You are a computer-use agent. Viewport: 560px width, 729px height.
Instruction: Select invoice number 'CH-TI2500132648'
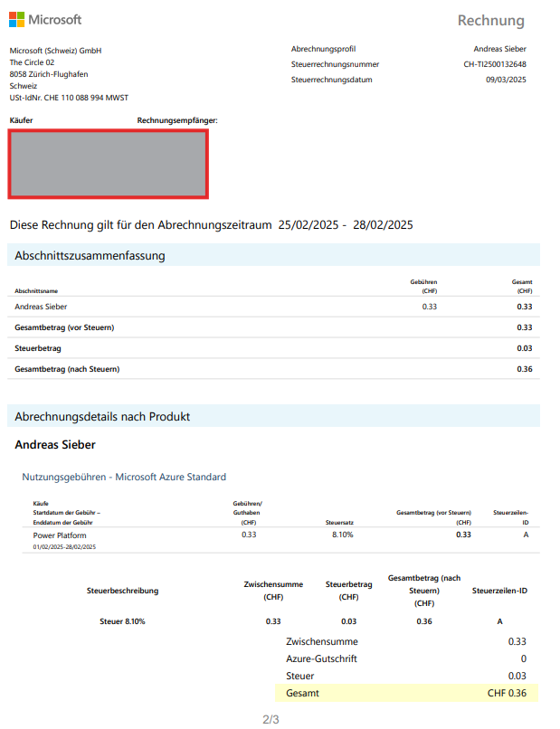point(495,64)
